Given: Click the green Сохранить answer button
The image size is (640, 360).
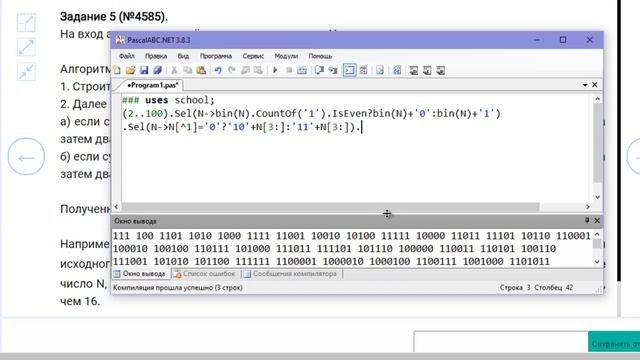Looking at the screenshot, I should tap(614, 342).
